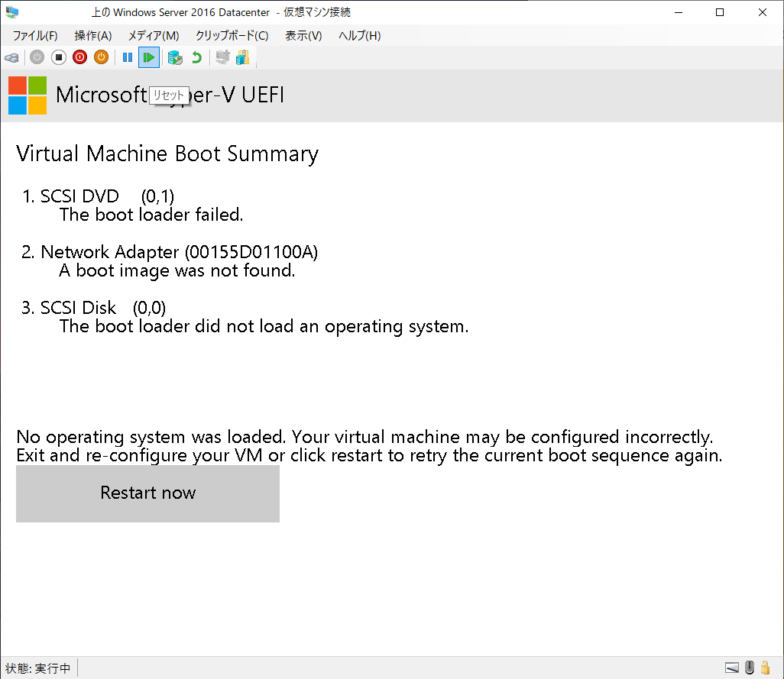
Task: Click the VM connection icon in title bar
Action: tap(12, 12)
